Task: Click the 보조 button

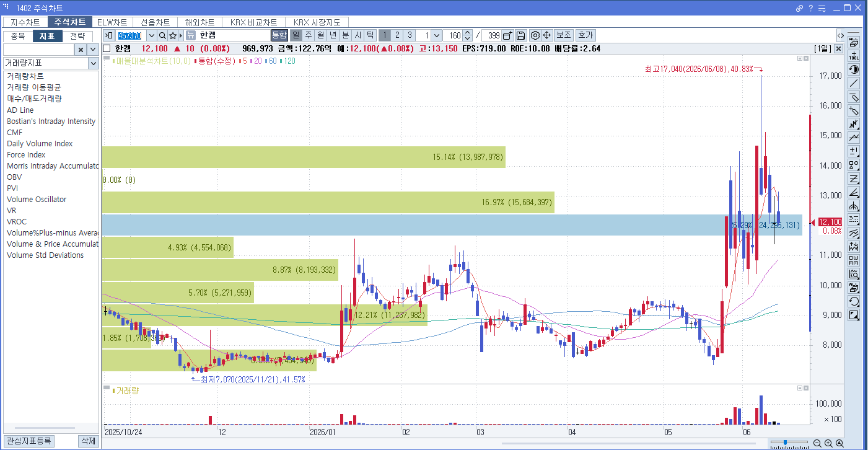Action: tap(563, 35)
